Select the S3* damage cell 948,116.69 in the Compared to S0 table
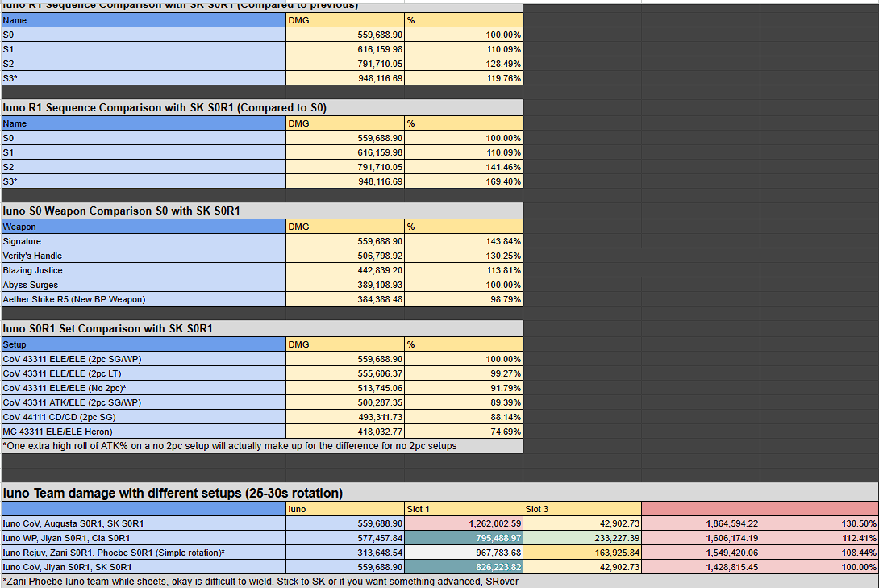Viewport: 879px width, 588px height. (x=345, y=181)
